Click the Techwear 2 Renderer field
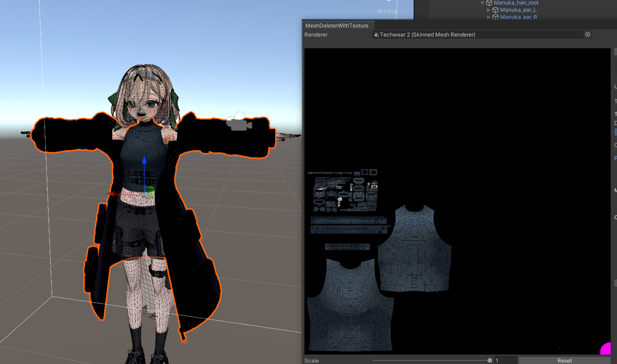 (x=478, y=35)
